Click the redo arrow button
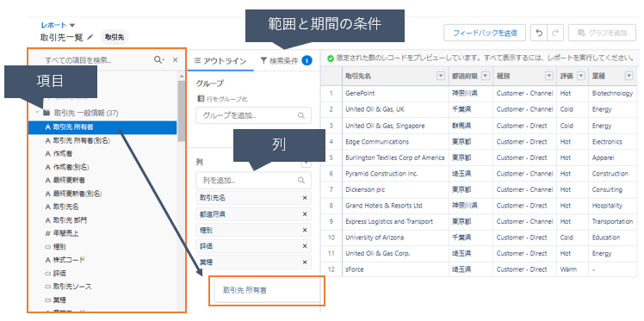This screenshot has width=644, height=321. pyautogui.click(x=554, y=33)
